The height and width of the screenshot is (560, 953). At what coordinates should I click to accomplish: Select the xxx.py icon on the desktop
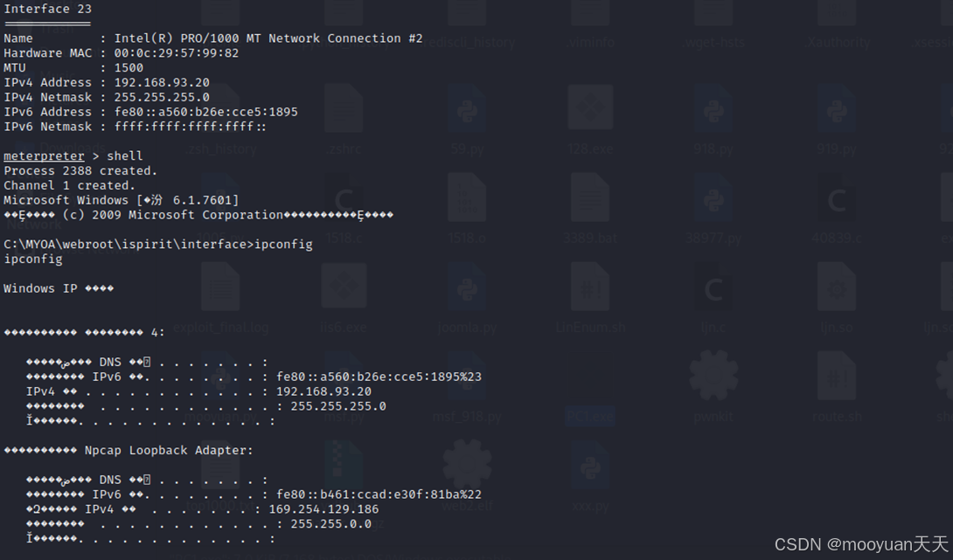pyautogui.click(x=590, y=467)
